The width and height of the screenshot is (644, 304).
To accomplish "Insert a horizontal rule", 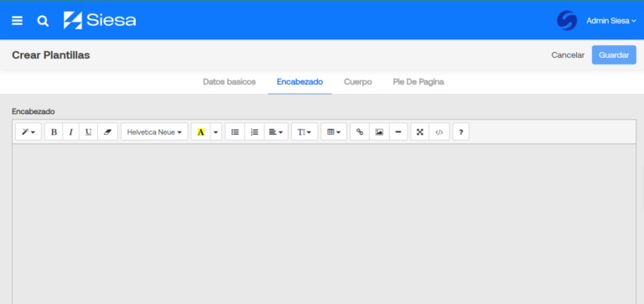I will click(x=398, y=132).
